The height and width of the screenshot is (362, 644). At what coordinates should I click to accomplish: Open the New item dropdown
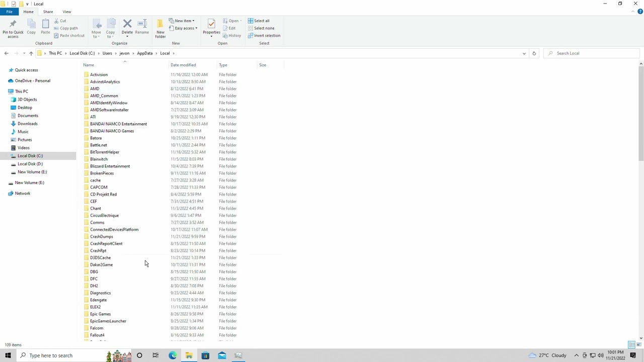tap(182, 21)
